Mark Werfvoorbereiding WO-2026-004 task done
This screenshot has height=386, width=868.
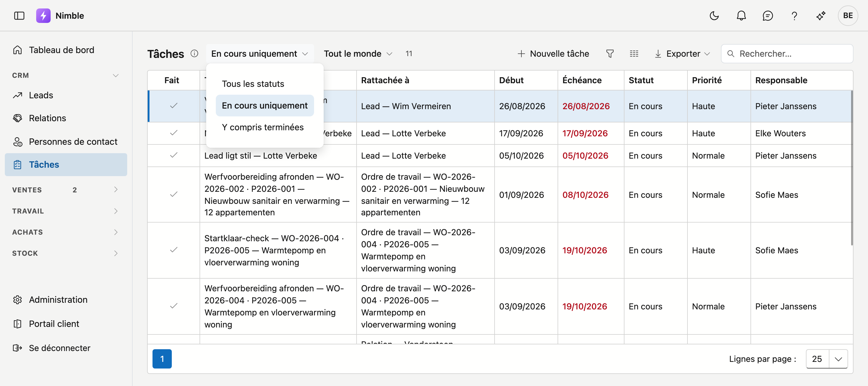click(174, 306)
